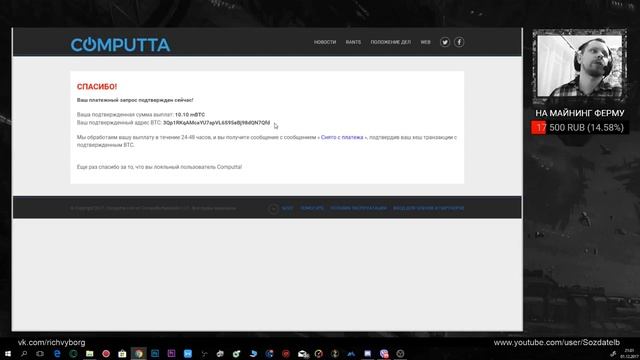The image size is (640, 360).
Task: Click the 'НА МАЙНИНГ ФЕРМУ' donation goal label
Action: tap(580, 113)
